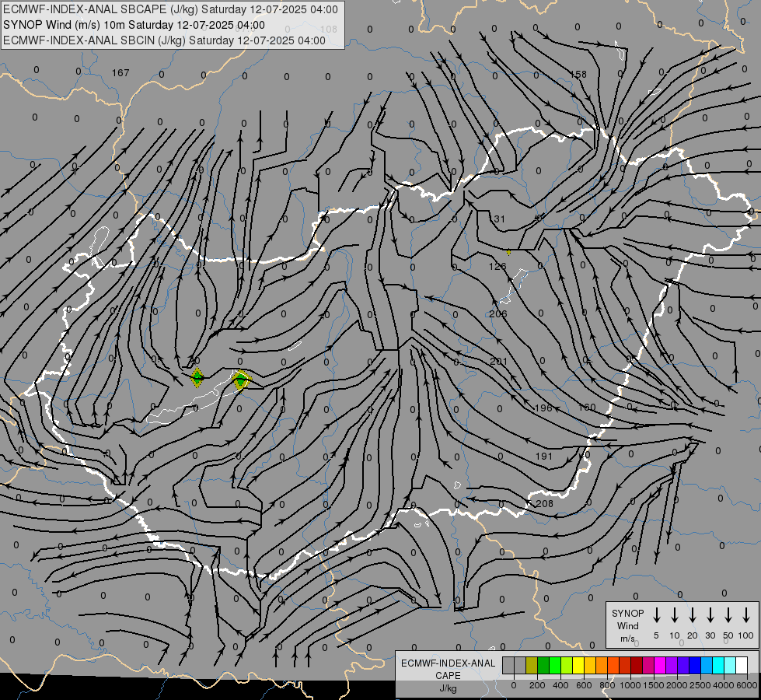Click the wind arrow above the 5 label
The width and height of the screenshot is (761, 700).
[x=657, y=615]
